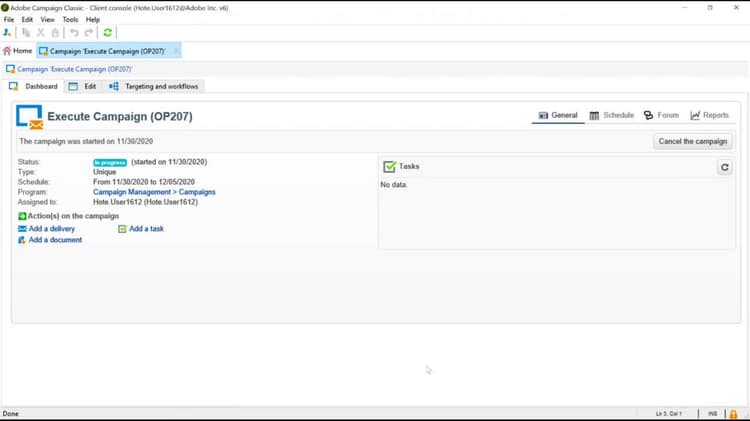The image size is (750, 421).
Task: Click the campaign envelope logo icon
Action: point(30,117)
